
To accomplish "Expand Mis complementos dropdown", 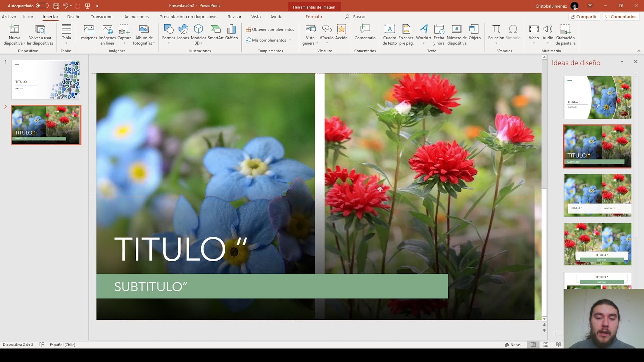I will [x=290, y=40].
